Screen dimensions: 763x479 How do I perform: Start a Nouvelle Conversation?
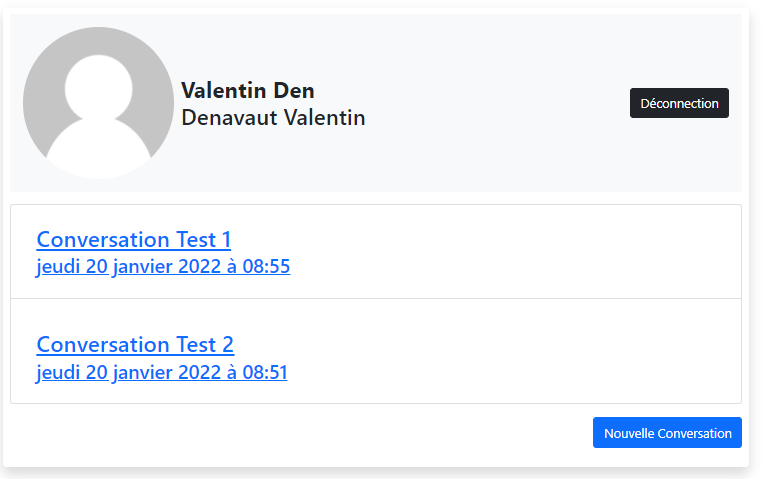coord(667,433)
